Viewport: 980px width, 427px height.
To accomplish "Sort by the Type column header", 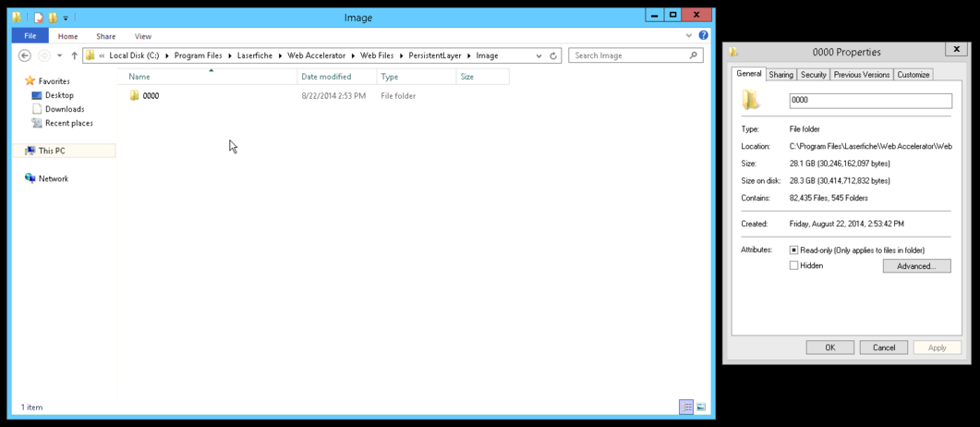I will 417,77.
